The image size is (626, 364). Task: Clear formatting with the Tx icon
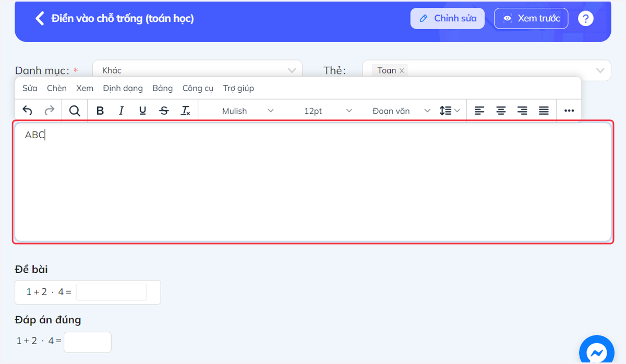click(x=185, y=111)
